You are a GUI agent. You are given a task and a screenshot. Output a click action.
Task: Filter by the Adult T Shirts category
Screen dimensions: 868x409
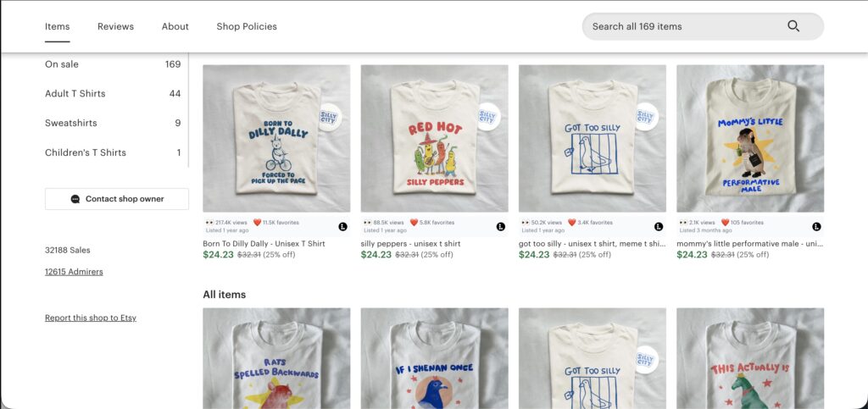point(75,93)
